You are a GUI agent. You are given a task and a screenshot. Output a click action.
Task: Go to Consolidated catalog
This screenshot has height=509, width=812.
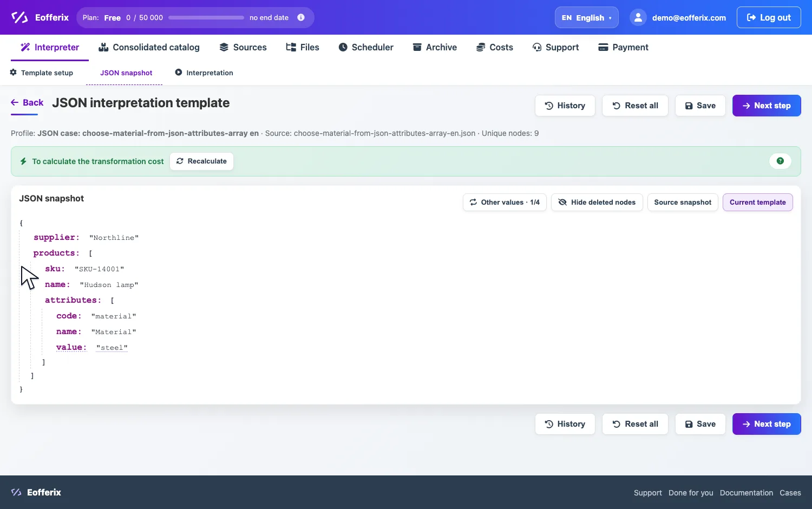(149, 47)
